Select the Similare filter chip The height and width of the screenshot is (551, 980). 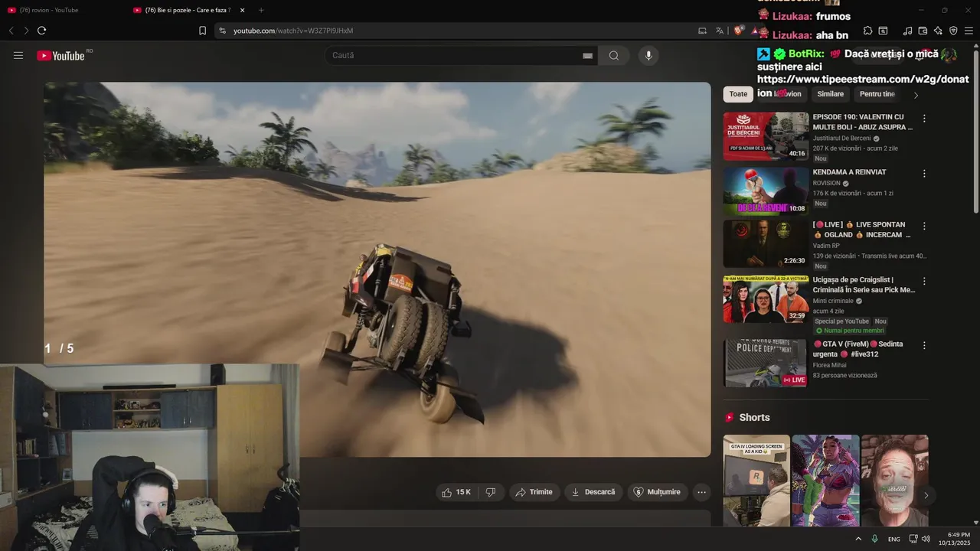pyautogui.click(x=830, y=94)
